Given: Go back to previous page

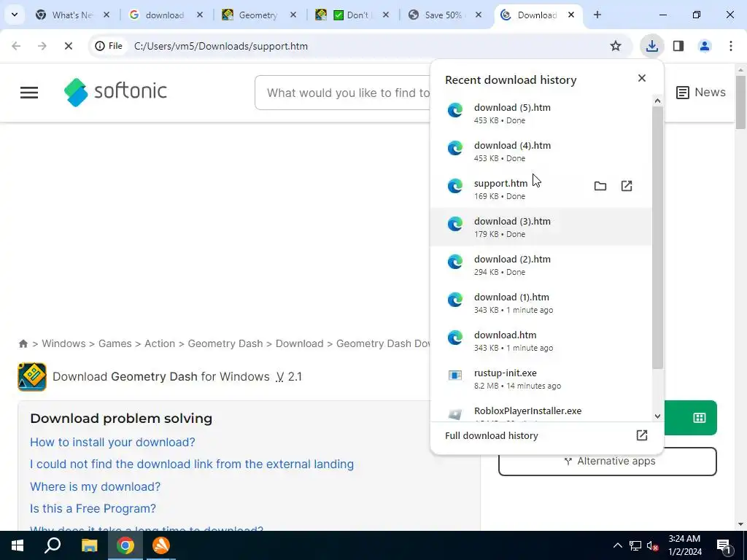Looking at the screenshot, I should tap(16, 46).
